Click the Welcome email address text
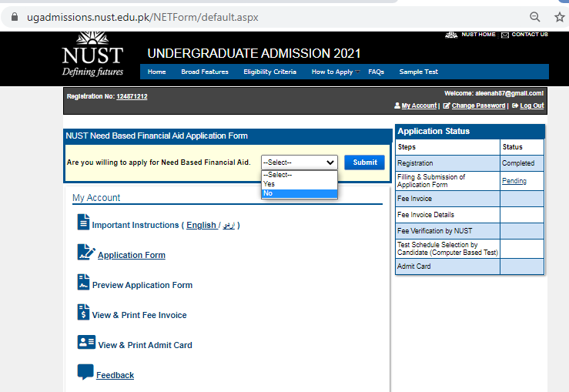569x392 pixels. [509, 93]
